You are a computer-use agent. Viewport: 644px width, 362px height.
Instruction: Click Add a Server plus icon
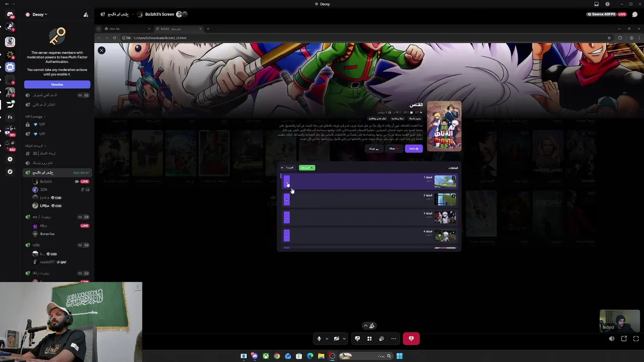tap(10, 159)
